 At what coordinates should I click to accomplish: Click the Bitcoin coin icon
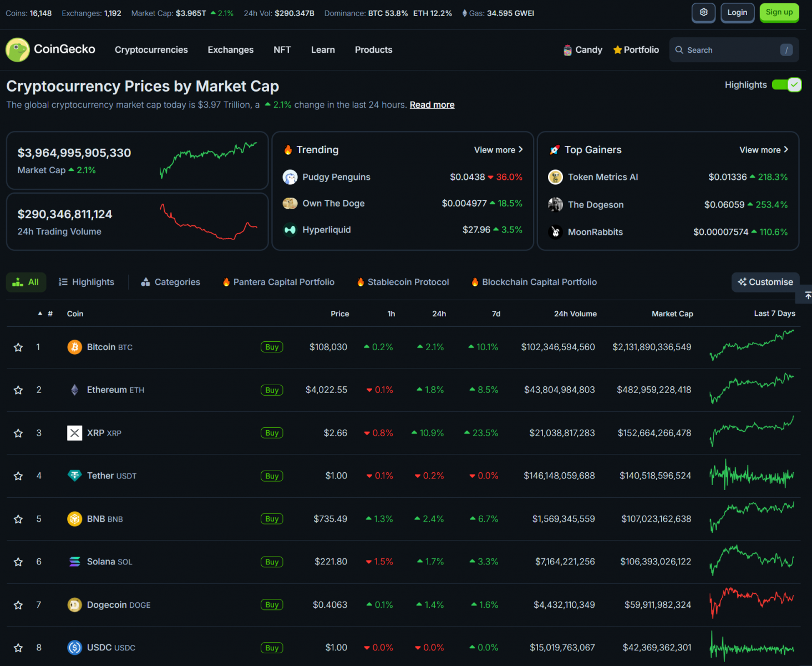[74, 347]
